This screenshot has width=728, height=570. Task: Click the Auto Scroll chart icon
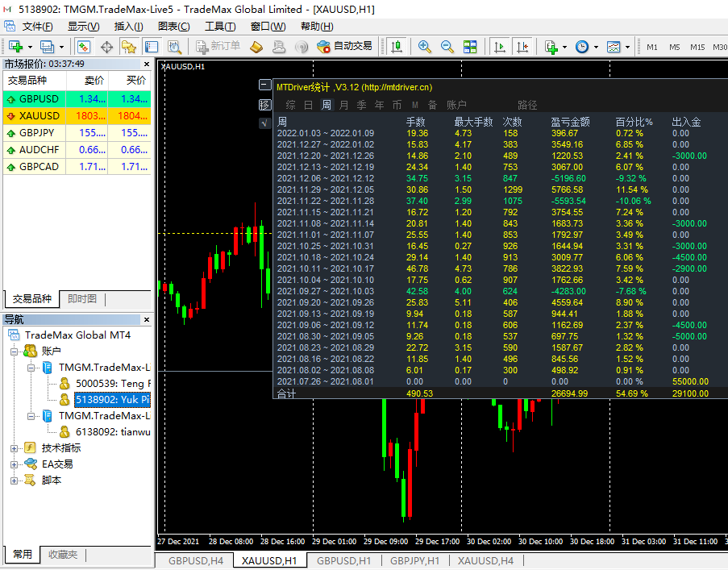500,47
